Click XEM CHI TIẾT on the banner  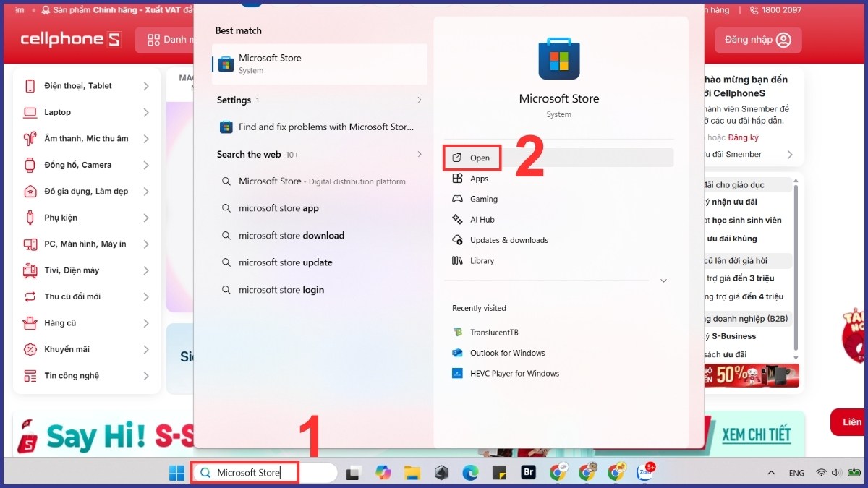757,435
